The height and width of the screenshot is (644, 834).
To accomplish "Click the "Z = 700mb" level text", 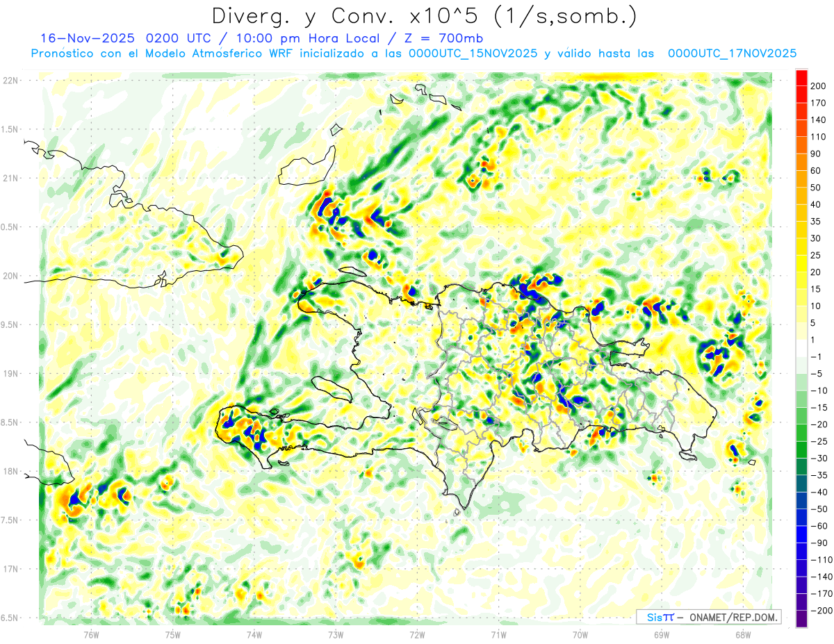I will tap(443, 38).
